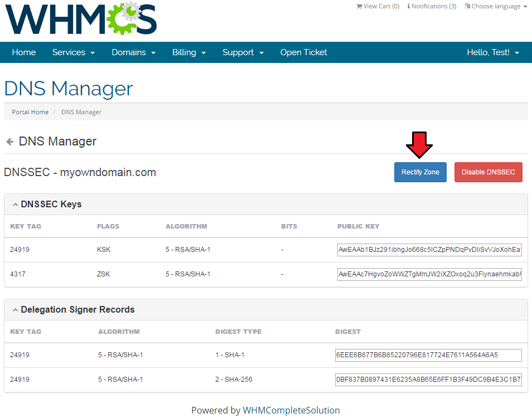
Task: Click SHA-256 digest field
Action: click(x=428, y=380)
